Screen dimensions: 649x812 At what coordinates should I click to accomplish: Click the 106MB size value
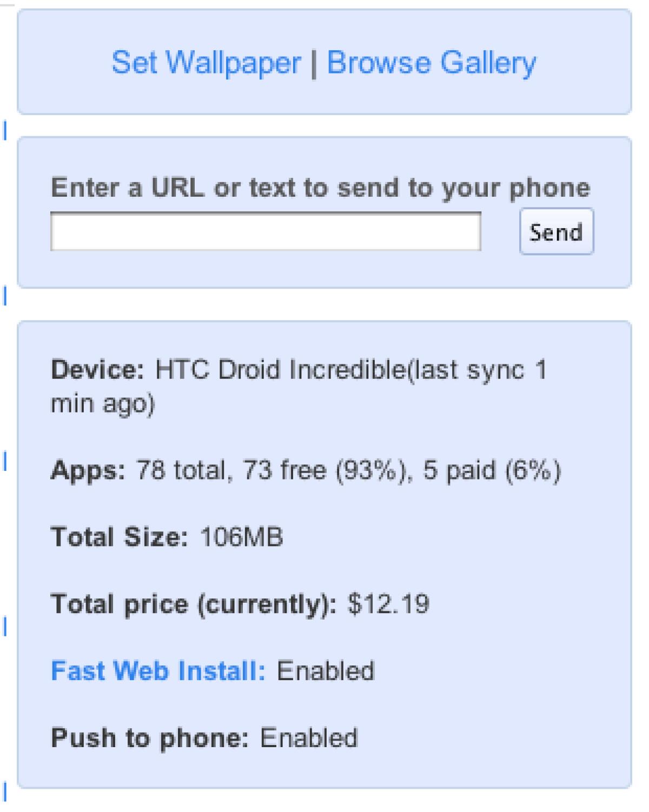coord(241,537)
